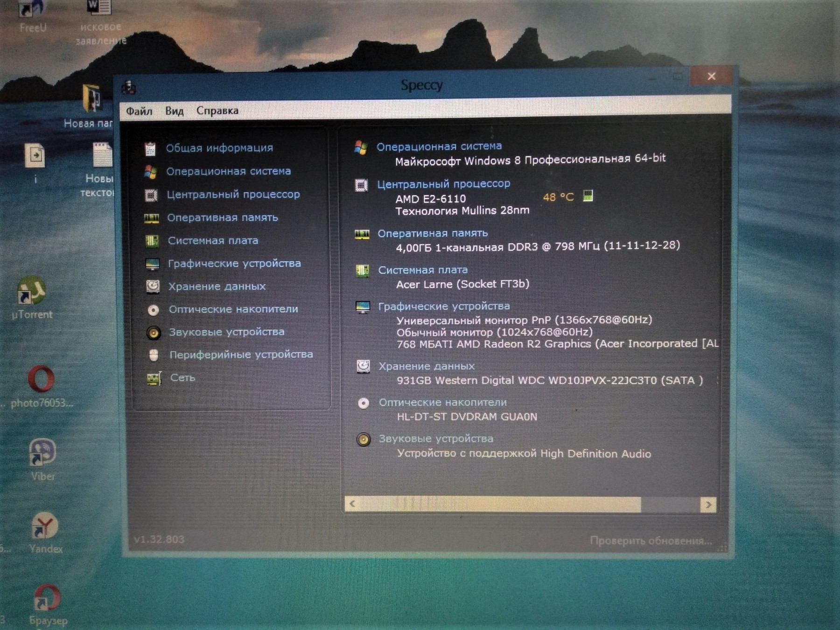Image resolution: width=840 pixels, height=630 pixels.
Task: Open the Вид menu
Action: (174, 111)
